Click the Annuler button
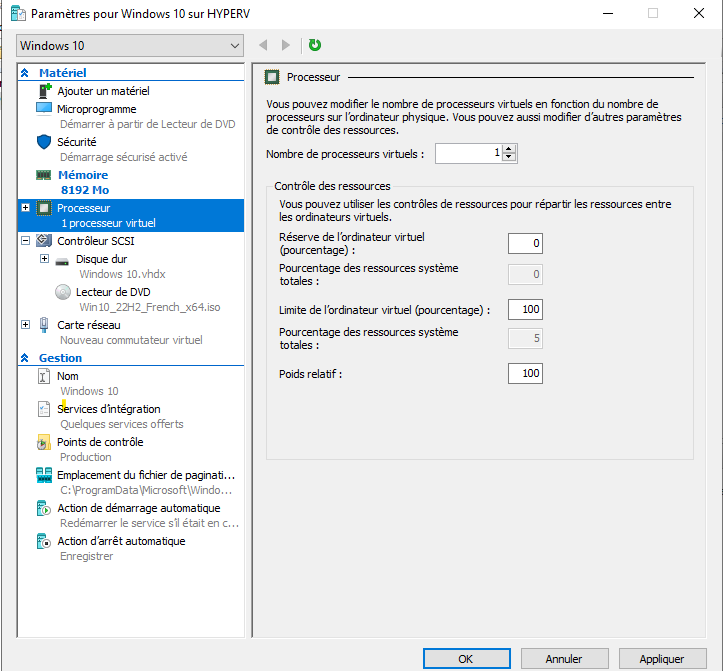This screenshot has width=723, height=671. coord(564,659)
